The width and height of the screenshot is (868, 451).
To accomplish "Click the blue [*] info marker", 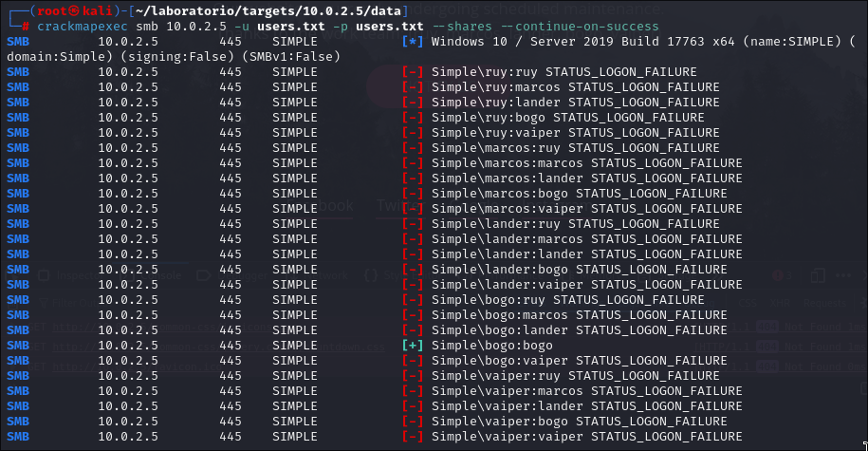I will pos(413,42).
